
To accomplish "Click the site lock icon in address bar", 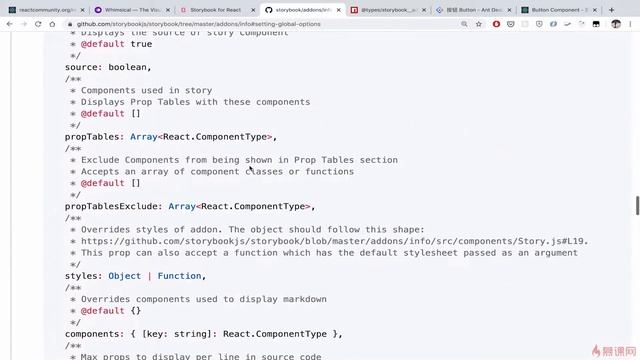I will (x=70, y=24).
